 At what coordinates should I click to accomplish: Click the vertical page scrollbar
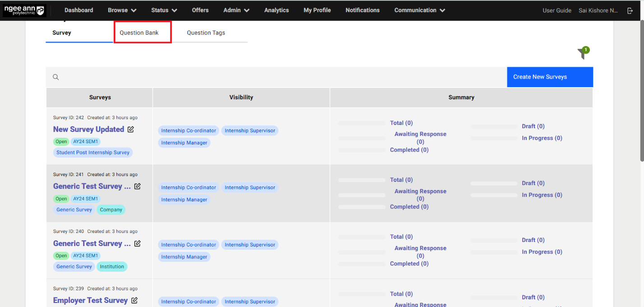click(641, 90)
